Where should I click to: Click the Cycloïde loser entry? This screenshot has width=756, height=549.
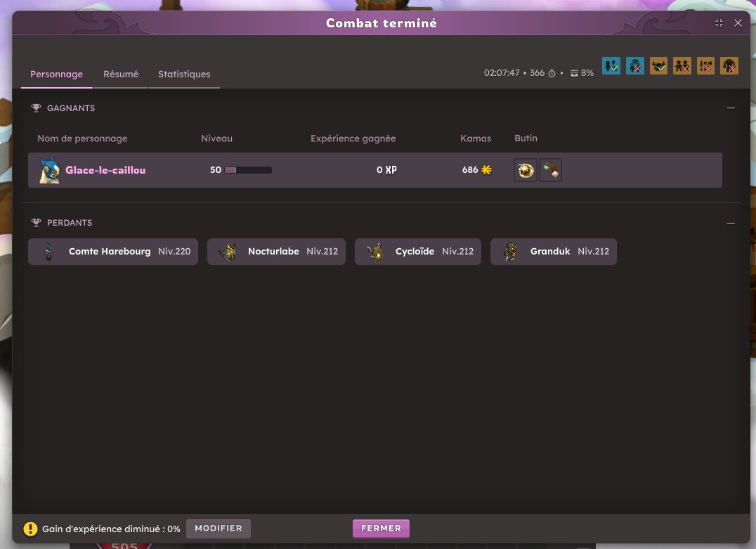pyautogui.click(x=418, y=252)
